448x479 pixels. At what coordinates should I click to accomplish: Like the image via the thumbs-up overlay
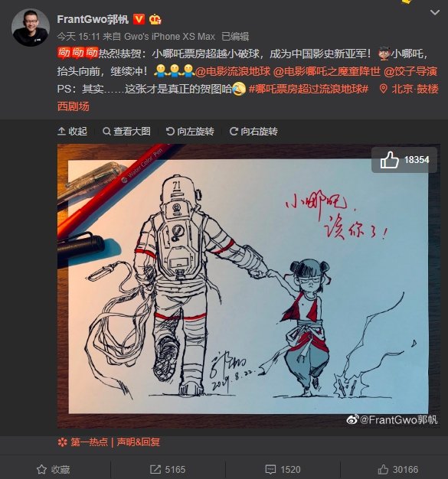(404, 160)
